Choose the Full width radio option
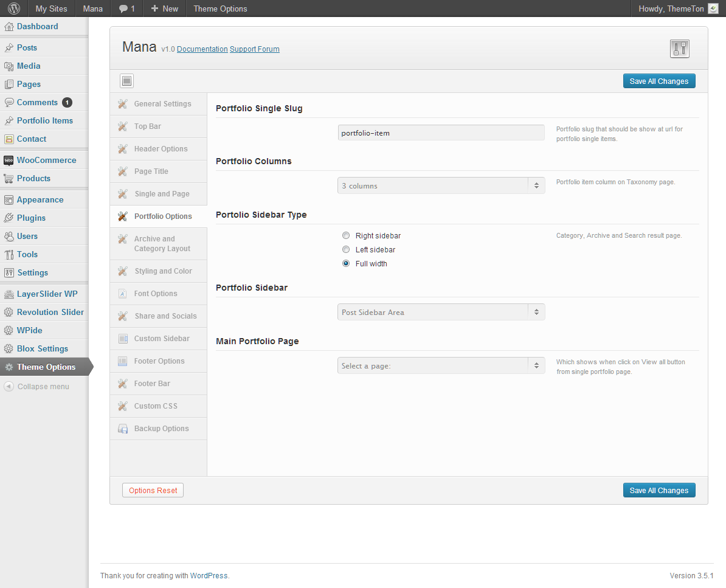This screenshot has width=726, height=588. (x=346, y=263)
